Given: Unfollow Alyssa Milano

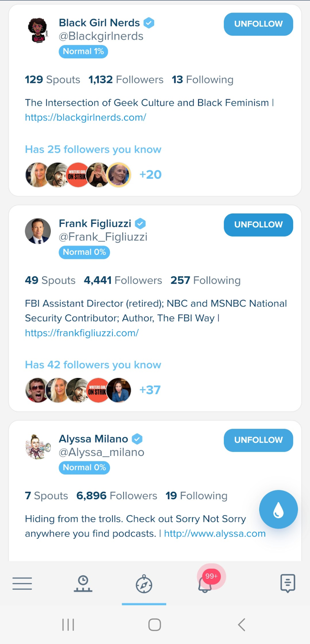Looking at the screenshot, I should 258,440.
